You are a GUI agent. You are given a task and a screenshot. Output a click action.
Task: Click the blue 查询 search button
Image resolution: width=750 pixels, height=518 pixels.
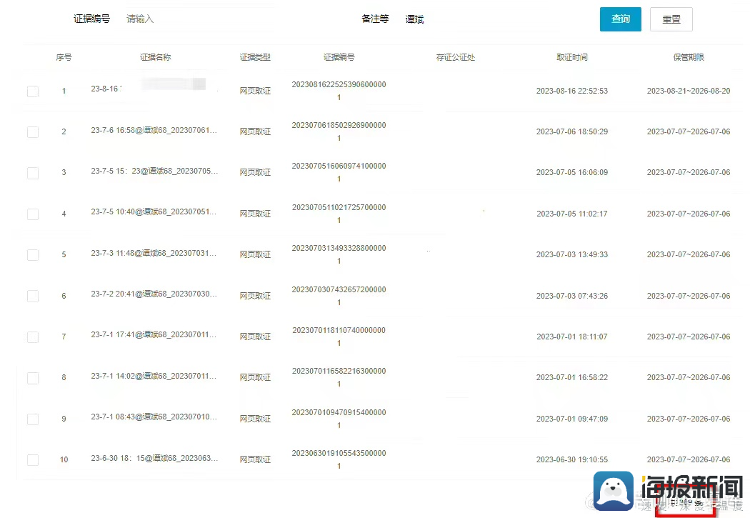click(620, 19)
